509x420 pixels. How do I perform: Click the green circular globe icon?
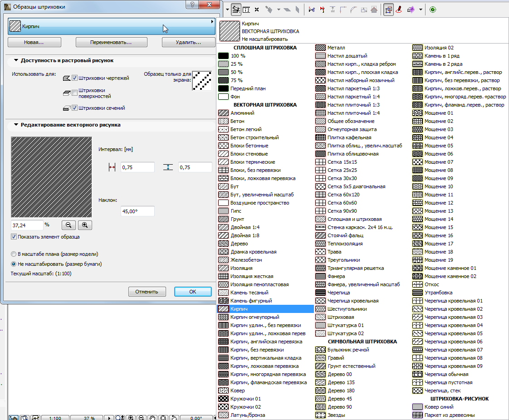[x=433, y=10]
